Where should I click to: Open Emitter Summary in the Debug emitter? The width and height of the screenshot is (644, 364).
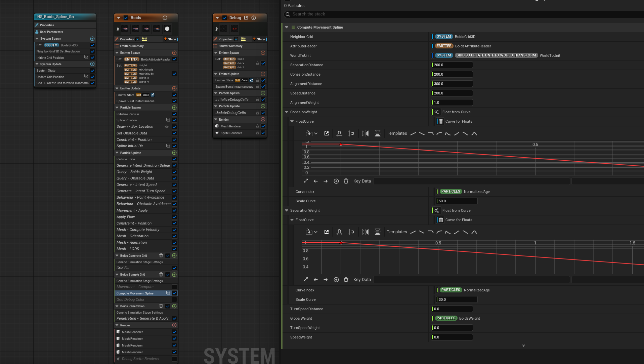tap(230, 46)
